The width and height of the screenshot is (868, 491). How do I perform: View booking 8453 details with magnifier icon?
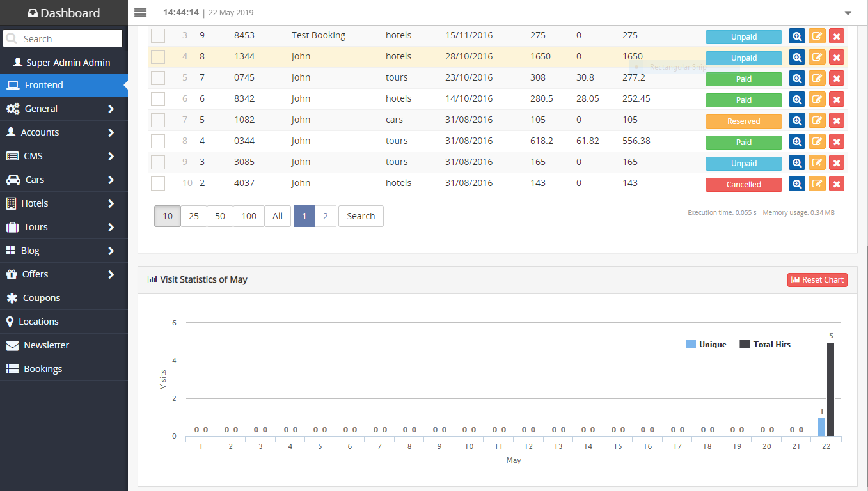[x=797, y=36]
